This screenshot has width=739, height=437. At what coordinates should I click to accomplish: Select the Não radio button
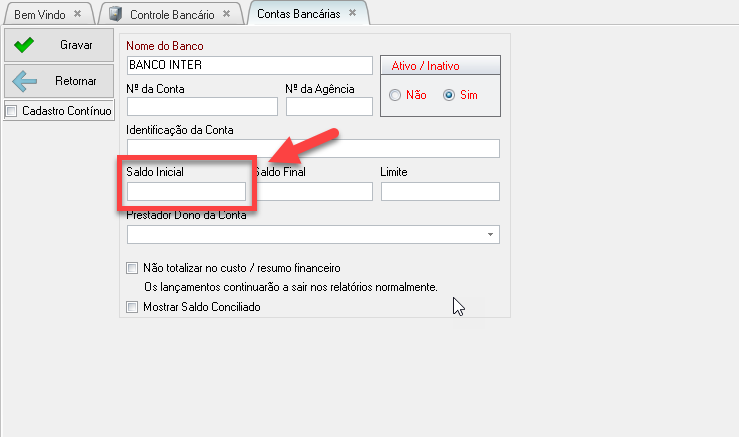(x=395, y=95)
